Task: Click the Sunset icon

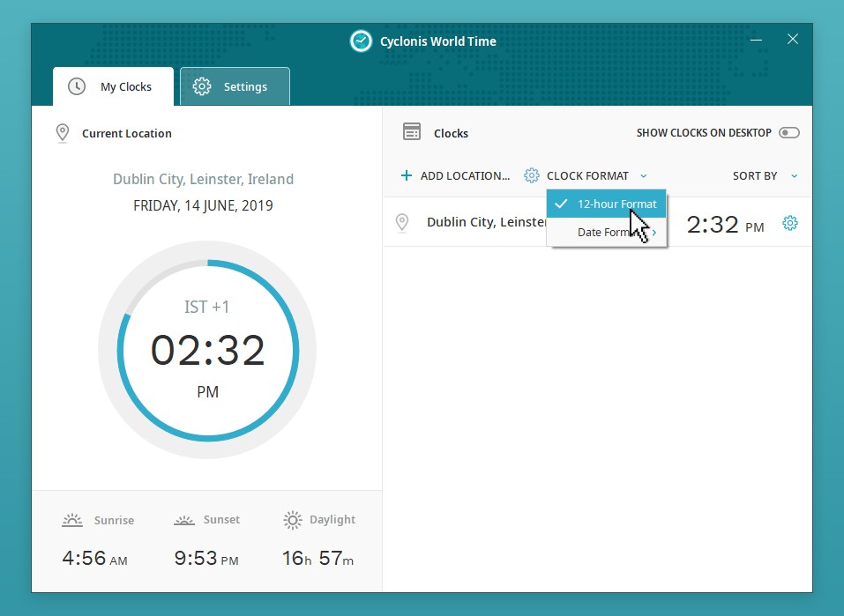Action: pos(183,520)
